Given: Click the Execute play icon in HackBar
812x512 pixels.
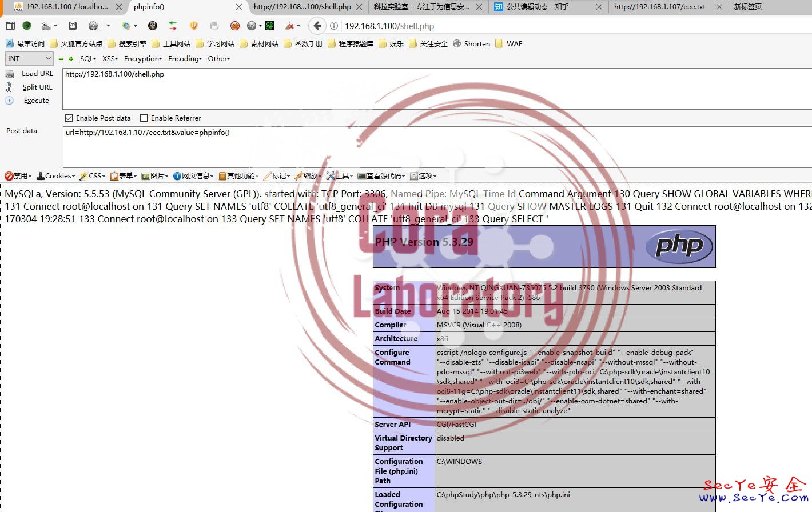Looking at the screenshot, I should pos(9,100).
